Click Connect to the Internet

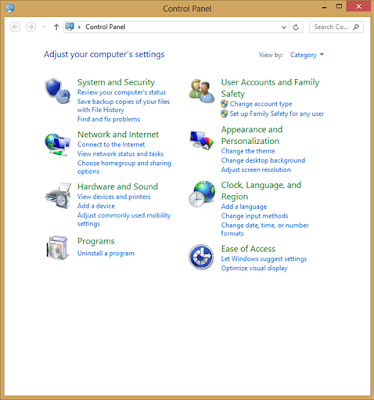(x=111, y=144)
